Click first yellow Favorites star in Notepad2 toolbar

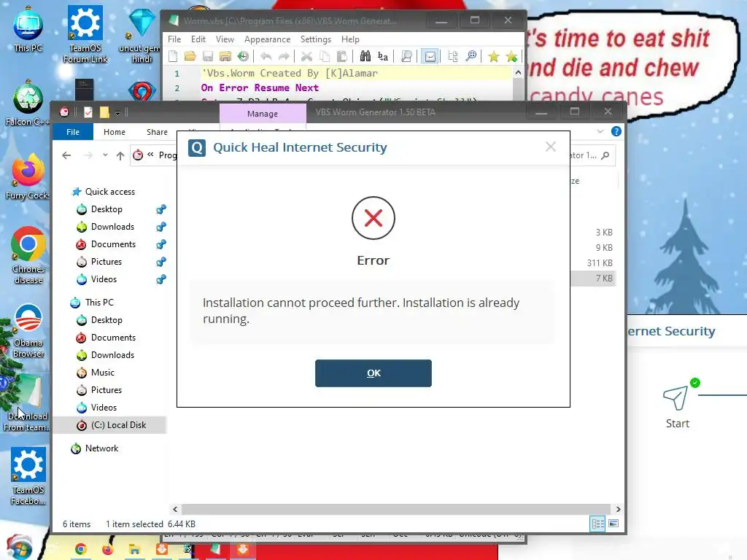click(494, 57)
